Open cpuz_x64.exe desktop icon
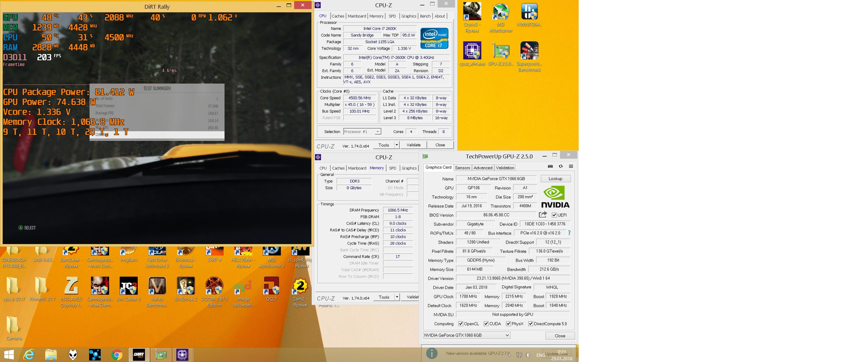 pos(472,54)
